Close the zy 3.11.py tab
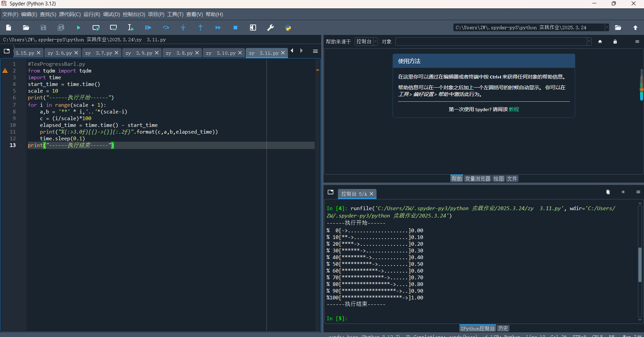The image size is (644, 337). coord(283,53)
